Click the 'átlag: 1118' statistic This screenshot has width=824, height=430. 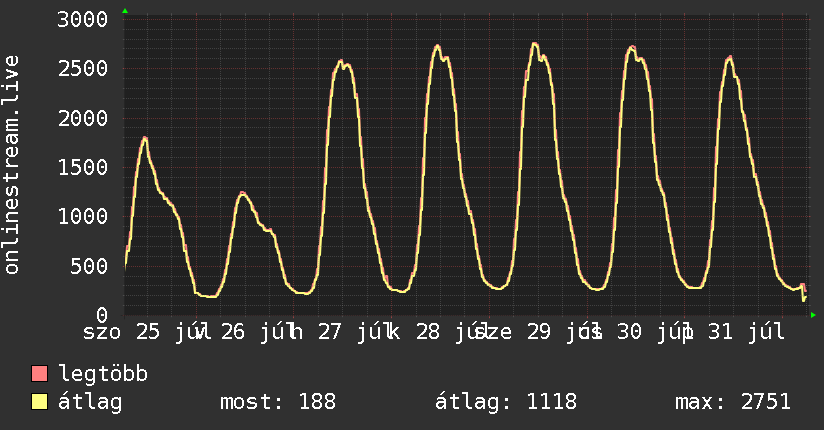pos(506,402)
